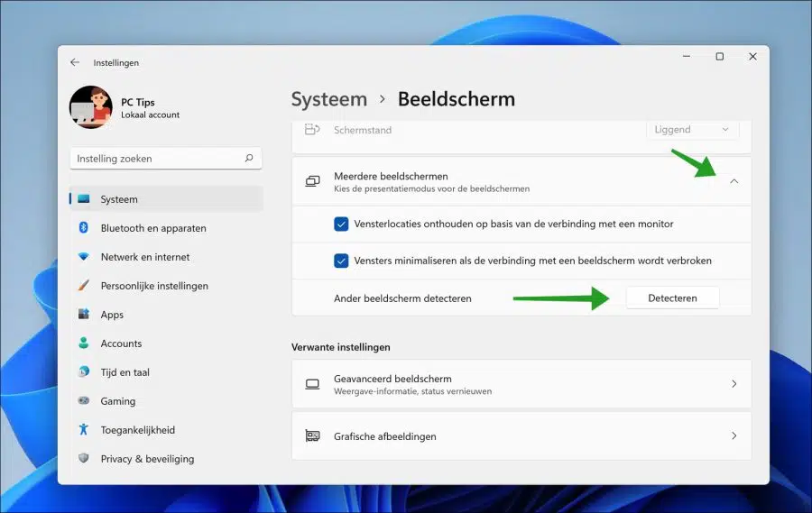The width and height of the screenshot is (812, 513).
Task: Click the Meerdere beeldschermen monitors icon
Action: point(312,181)
